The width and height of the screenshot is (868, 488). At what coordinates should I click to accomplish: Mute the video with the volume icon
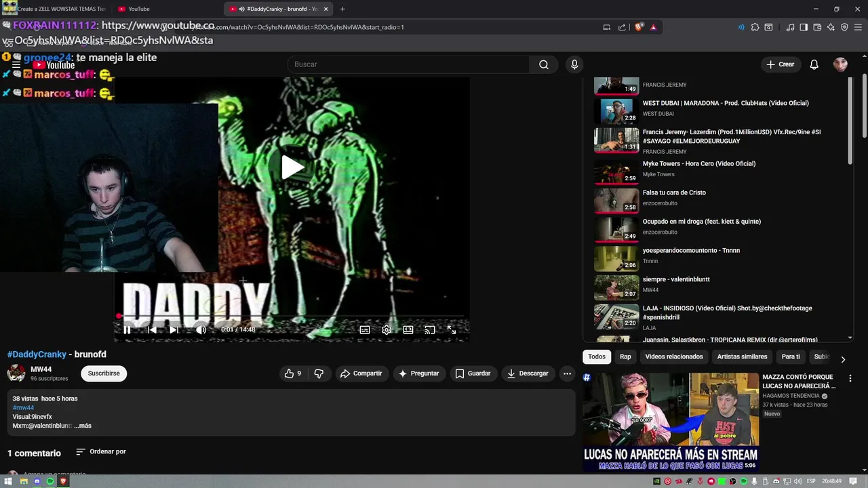(201, 329)
